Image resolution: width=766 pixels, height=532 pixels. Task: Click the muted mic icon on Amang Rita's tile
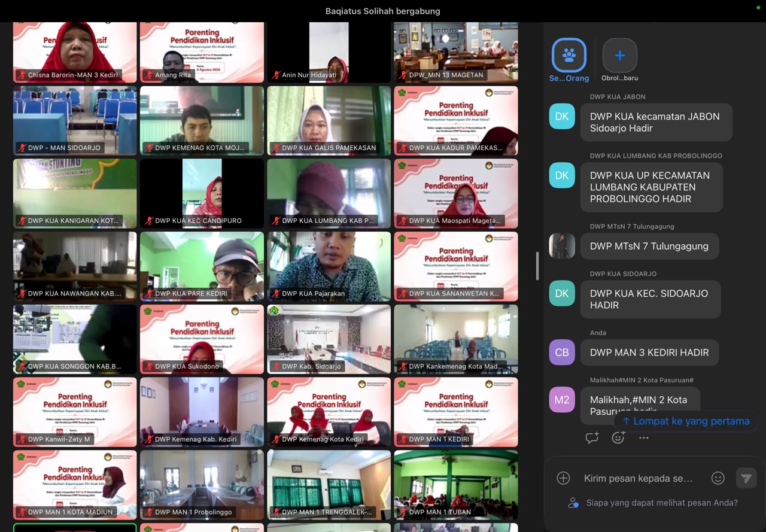(x=148, y=75)
